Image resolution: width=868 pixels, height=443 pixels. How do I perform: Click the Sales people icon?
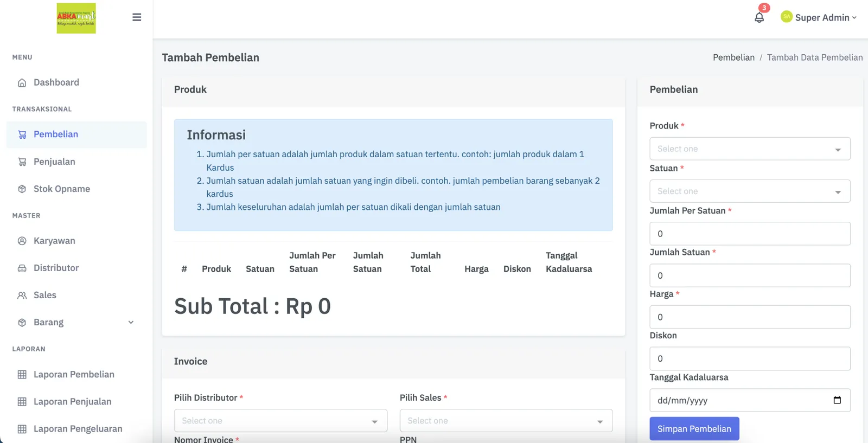(22, 295)
